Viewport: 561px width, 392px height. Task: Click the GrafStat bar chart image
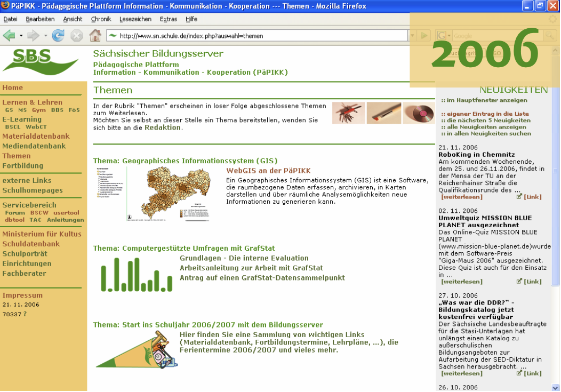point(137,274)
